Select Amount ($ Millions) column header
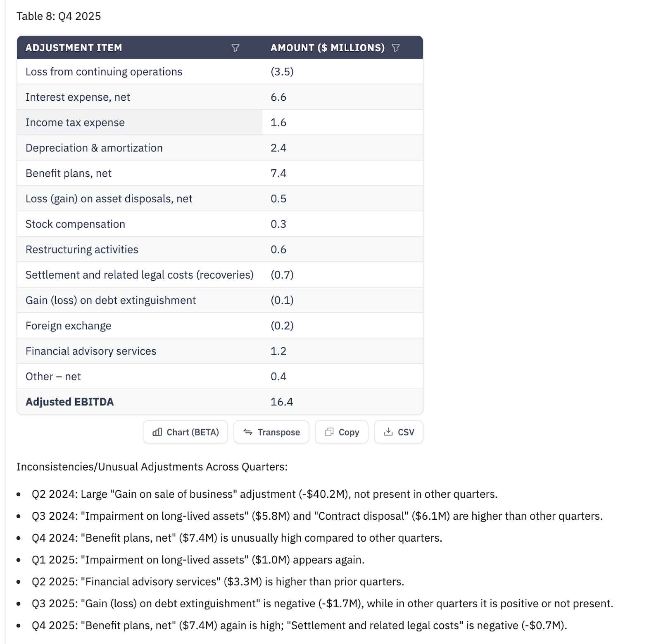661x644 pixels. tap(328, 48)
